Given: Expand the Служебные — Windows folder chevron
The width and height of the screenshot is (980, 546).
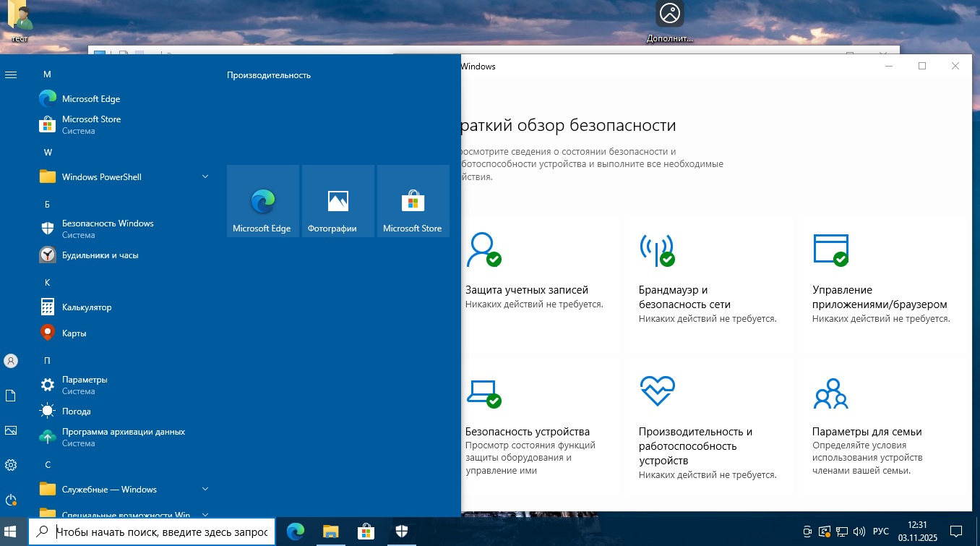Looking at the screenshot, I should (x=205, y=490).
